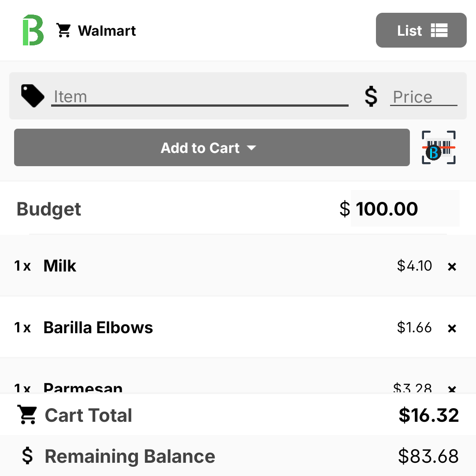Screen dimensions: 476x476
Task: Remove Milk with its X icon
Action: click(x=452, y=267)
